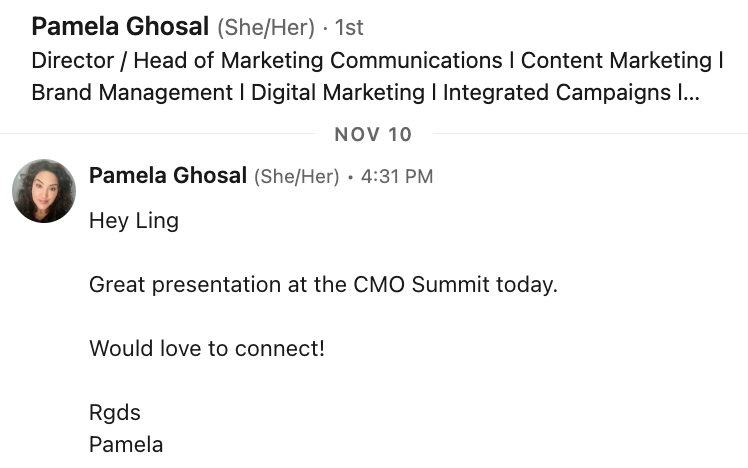Click "Integrated Campaigns" in the headline
The height and width of the screenshot is (468, 748).
pos(556,93)
